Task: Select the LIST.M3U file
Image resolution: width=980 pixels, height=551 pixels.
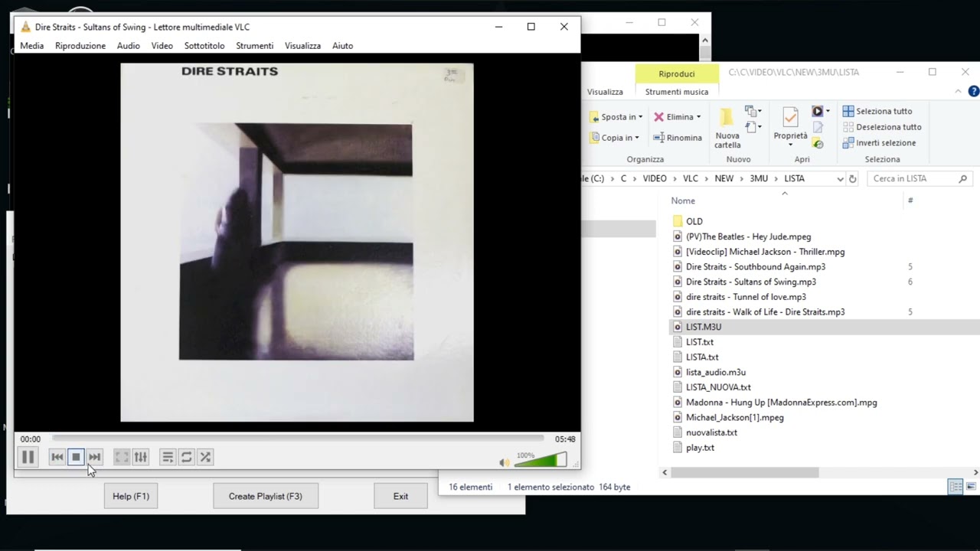Action: pyautogui.click(x=704, y=327)
